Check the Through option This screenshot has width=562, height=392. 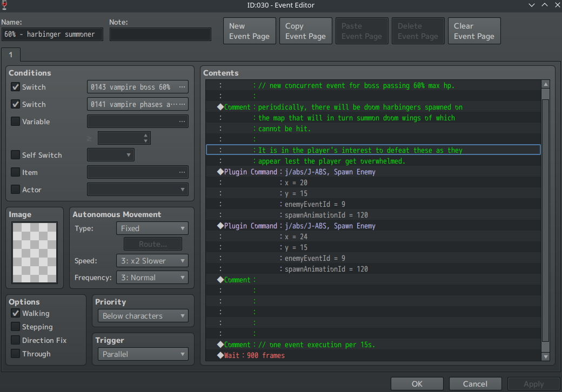point(16,354)
